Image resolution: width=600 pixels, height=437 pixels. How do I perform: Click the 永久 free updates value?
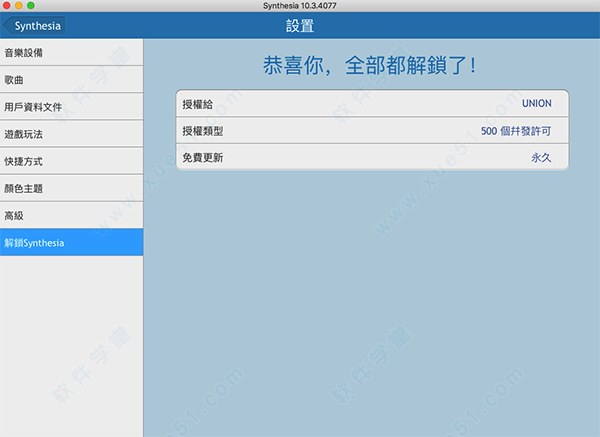541,157
